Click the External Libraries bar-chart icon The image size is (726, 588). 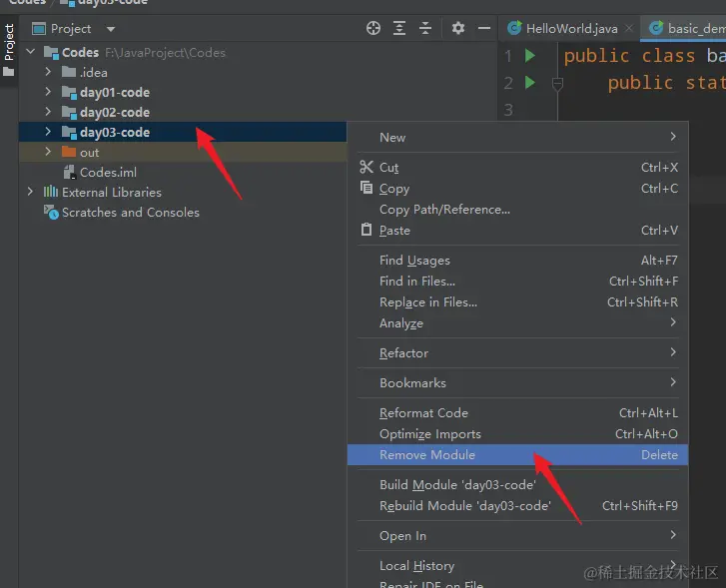click(51, 192)
